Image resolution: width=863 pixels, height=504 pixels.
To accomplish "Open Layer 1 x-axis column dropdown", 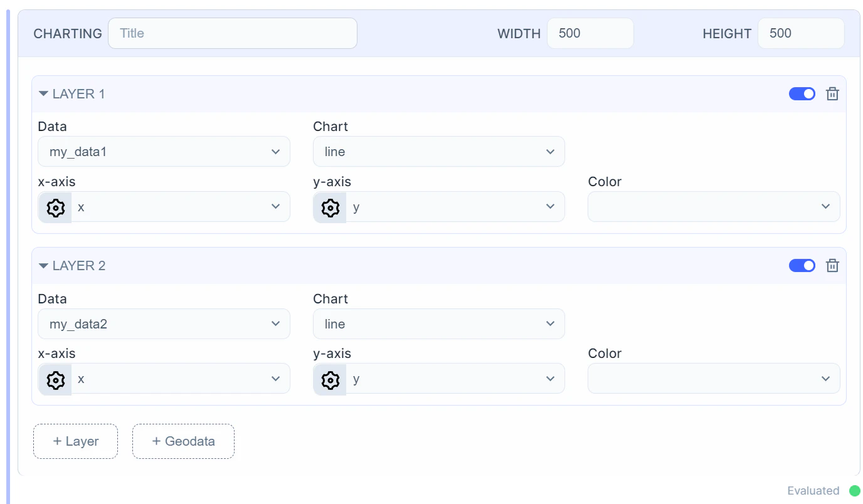I will coord(181,207).
